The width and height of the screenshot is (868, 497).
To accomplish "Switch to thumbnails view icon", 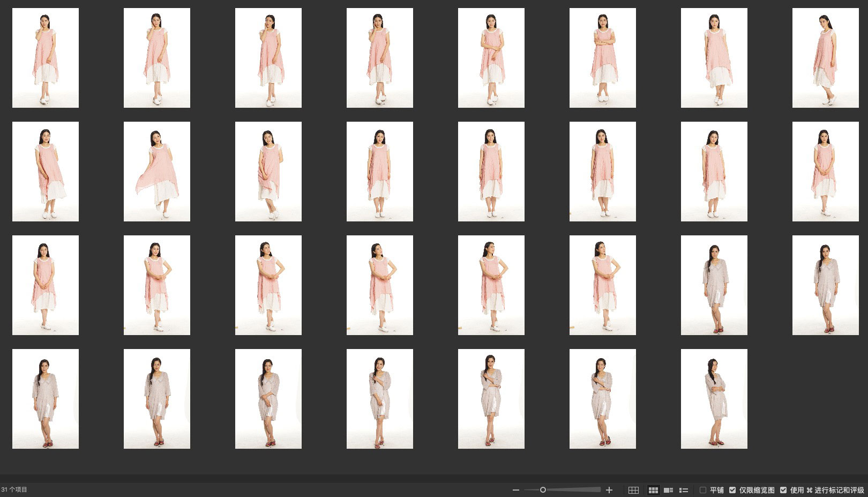I will 653,490.
